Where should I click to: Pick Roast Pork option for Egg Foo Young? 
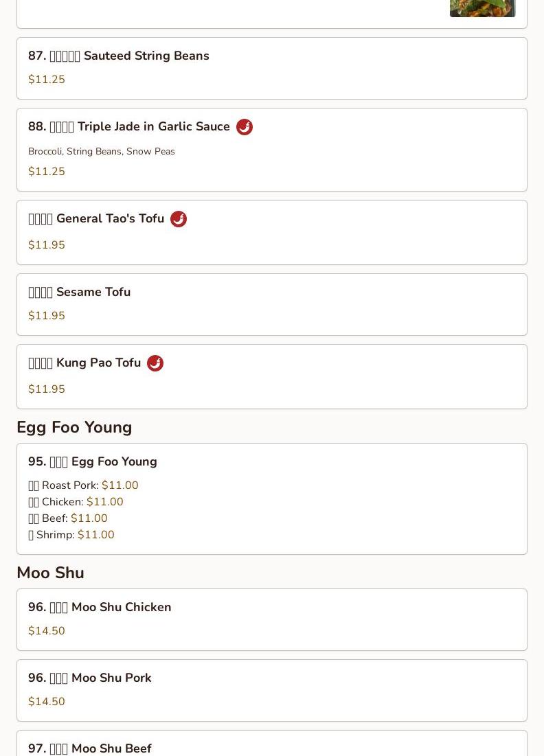click(x=83, y=485)
